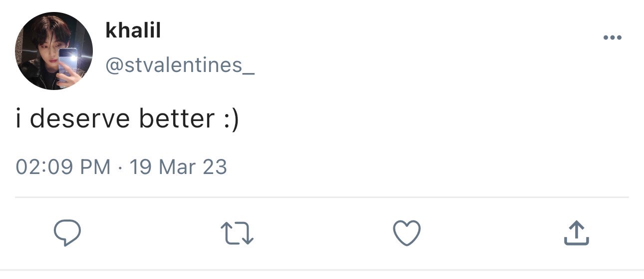The height and width of the screenshot is (279, 644).
Task: Open the 02:09 PM timestamp
Action: tap(63, 167)
